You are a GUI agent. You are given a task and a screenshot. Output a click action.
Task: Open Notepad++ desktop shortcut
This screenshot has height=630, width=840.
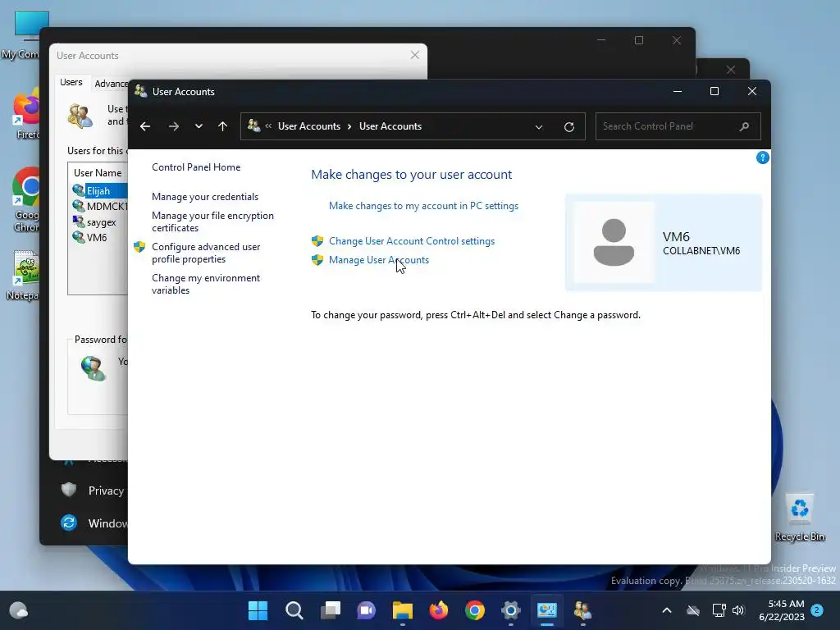24,275
